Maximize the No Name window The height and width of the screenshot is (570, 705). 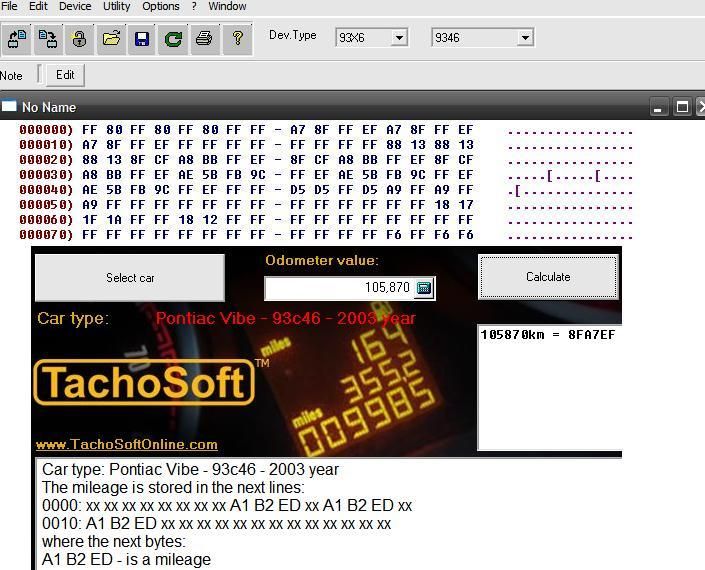pos(682,107)
